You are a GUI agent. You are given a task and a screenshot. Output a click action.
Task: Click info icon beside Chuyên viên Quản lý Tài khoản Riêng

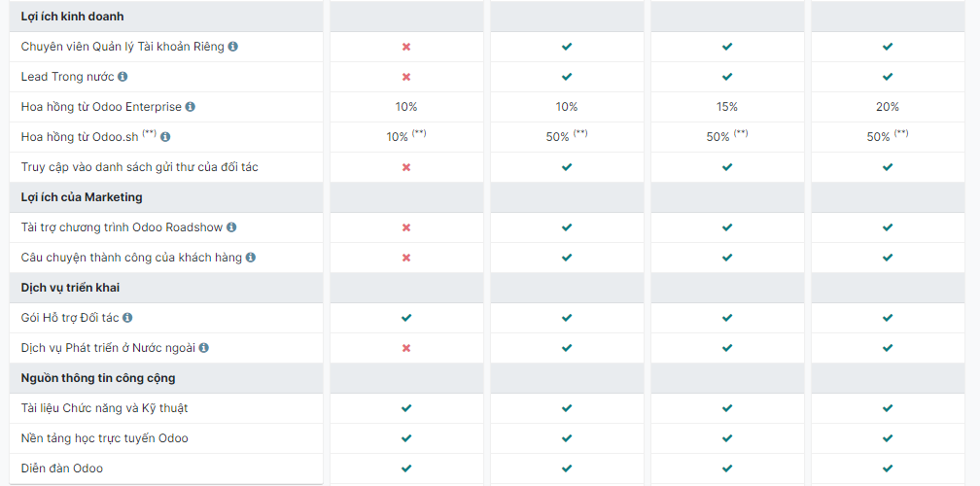[233, 46]
